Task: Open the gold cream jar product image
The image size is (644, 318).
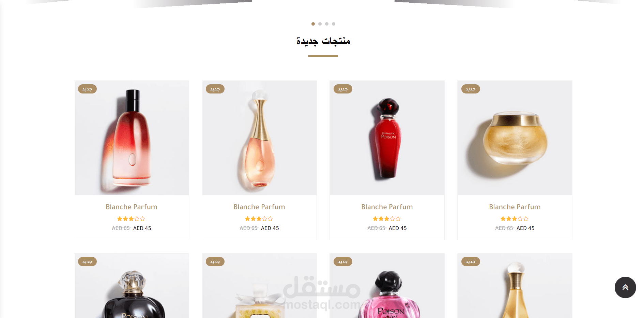Action: (515, 138)
